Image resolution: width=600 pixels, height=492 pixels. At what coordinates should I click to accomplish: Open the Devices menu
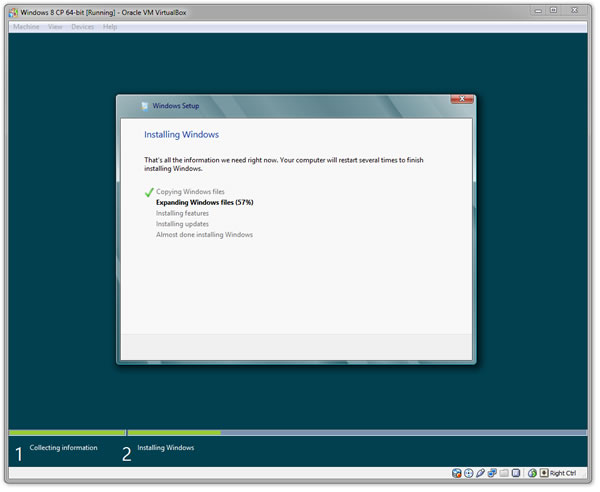(x=82, y=27)
